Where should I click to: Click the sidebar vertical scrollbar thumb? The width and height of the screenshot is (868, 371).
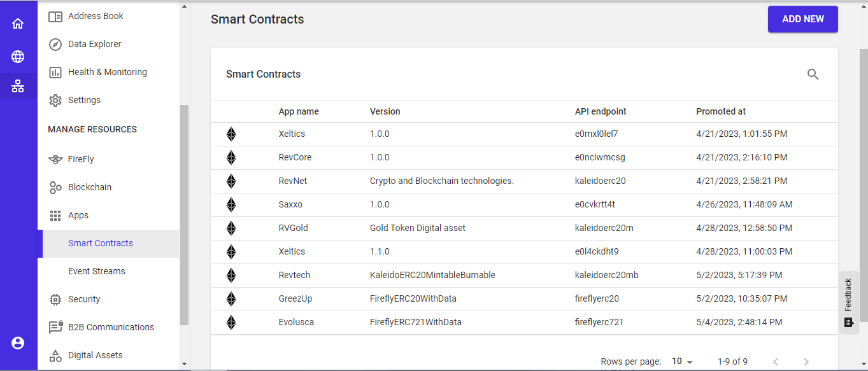[x=185, y=214]
